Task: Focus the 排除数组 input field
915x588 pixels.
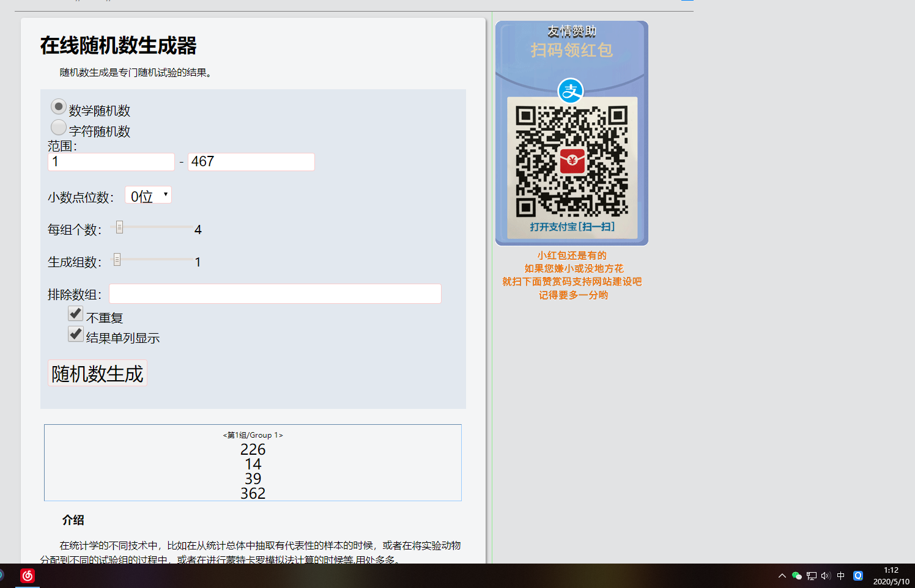Action: point(275,294)
